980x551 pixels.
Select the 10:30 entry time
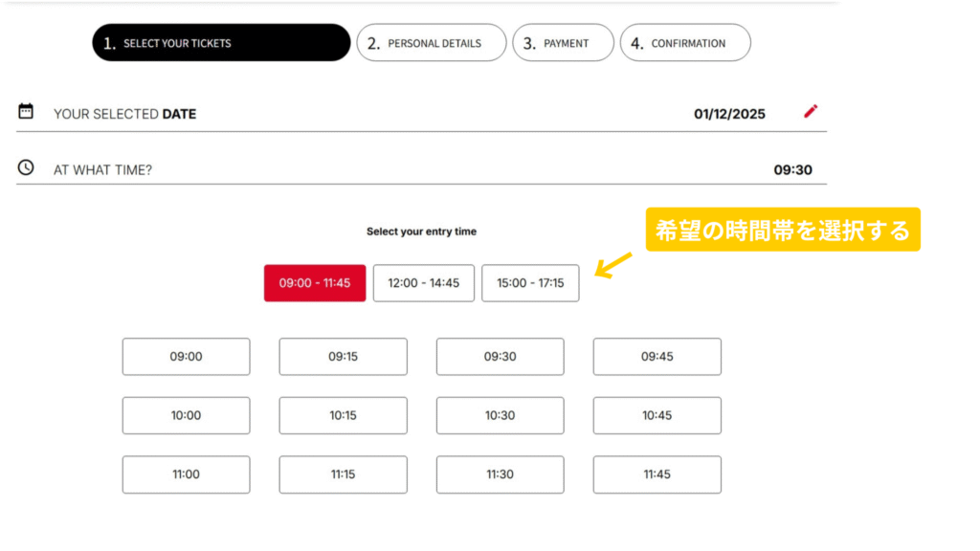click(500, 416)
